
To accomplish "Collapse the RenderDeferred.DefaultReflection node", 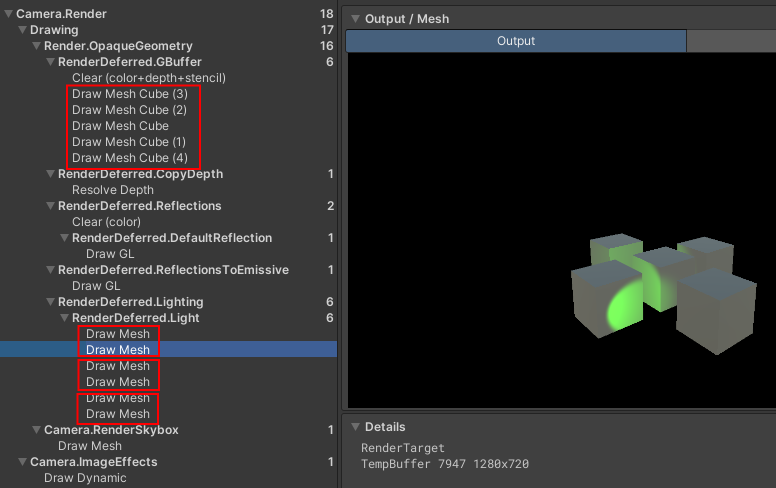I will tap(64, 238).
